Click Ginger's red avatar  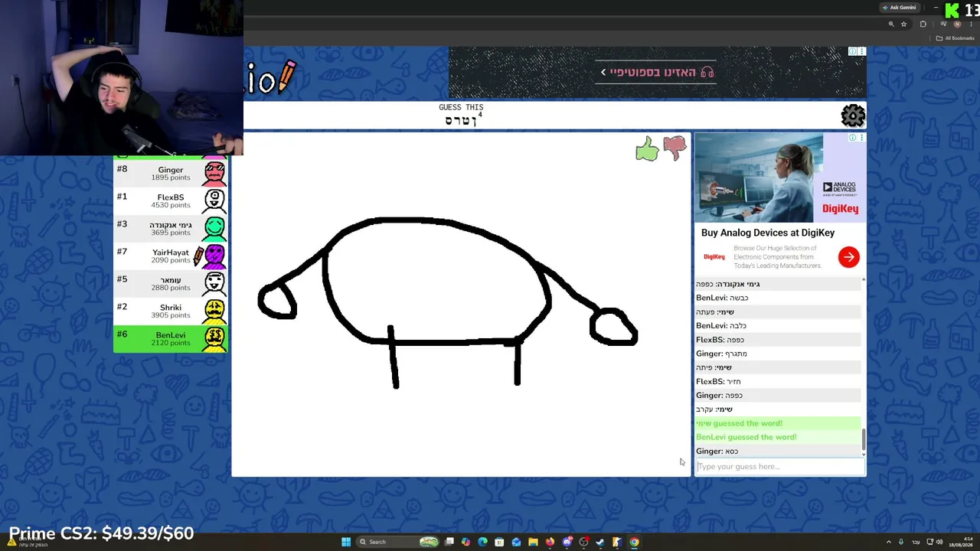[x=214, y=173]
